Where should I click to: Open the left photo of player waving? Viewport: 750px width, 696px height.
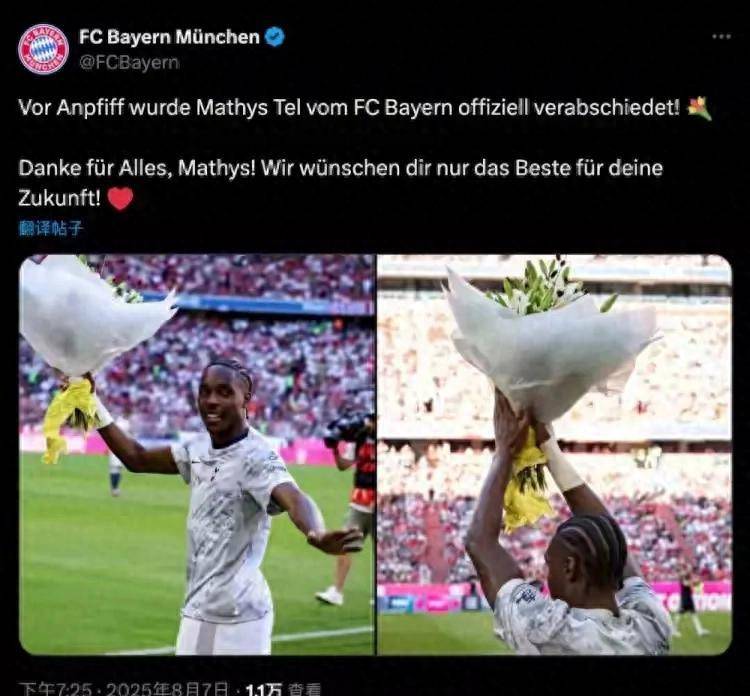[x=197, y=454]
